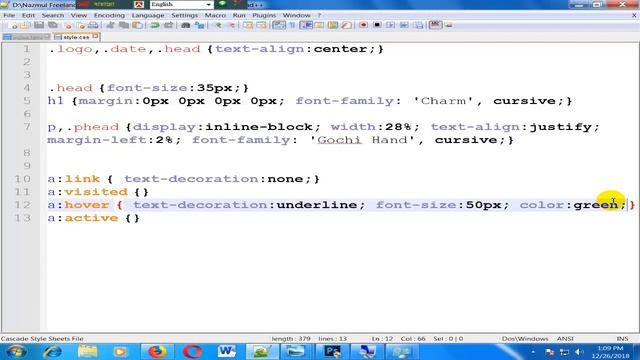Open the Edit menu
Image resolution: width=640 pixels, height=360 pixels.
(28, 15)
